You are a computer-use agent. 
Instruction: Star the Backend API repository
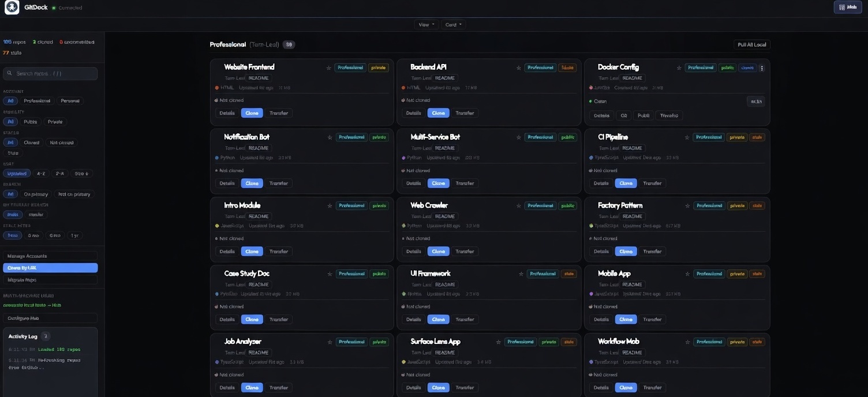coord(518,67)
